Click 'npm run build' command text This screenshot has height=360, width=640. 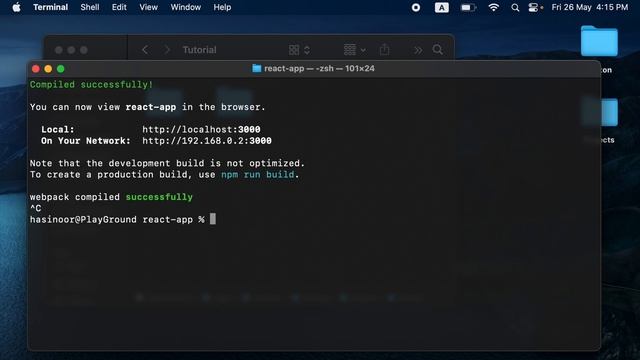pos(258,175)
